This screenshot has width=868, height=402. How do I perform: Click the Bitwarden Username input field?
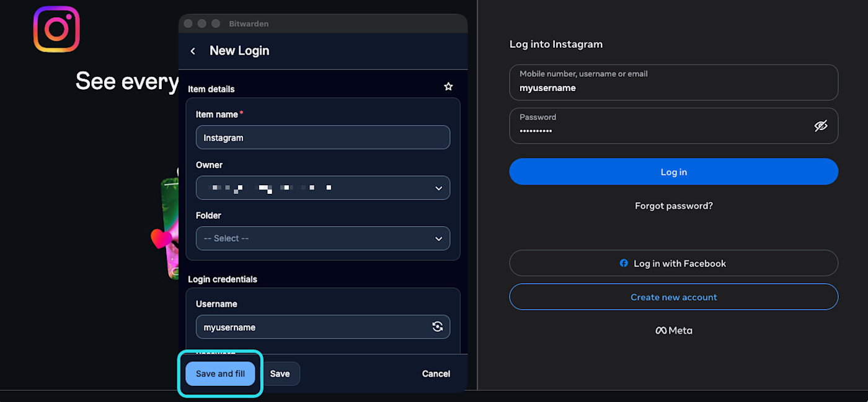pos(323,327)
